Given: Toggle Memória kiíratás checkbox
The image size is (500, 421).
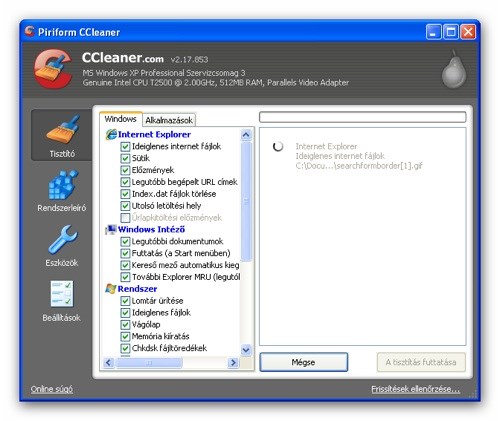Looking at the screenshot, I should pyautogui.click(x=125, y=336).
